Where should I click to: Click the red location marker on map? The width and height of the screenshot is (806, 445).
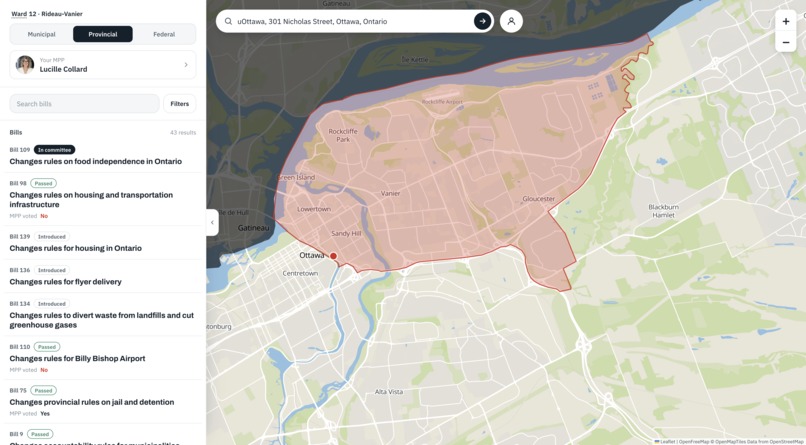(333, 256)
